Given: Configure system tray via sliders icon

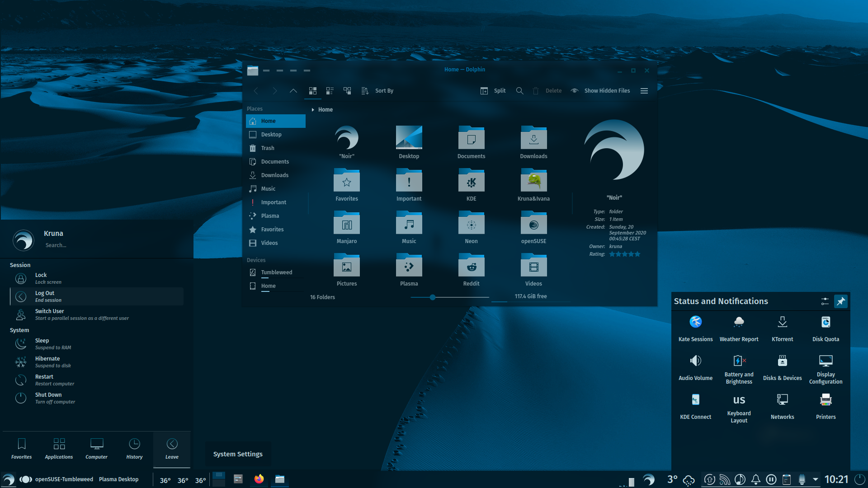Looking at the screenshot, I should [825, 301].
